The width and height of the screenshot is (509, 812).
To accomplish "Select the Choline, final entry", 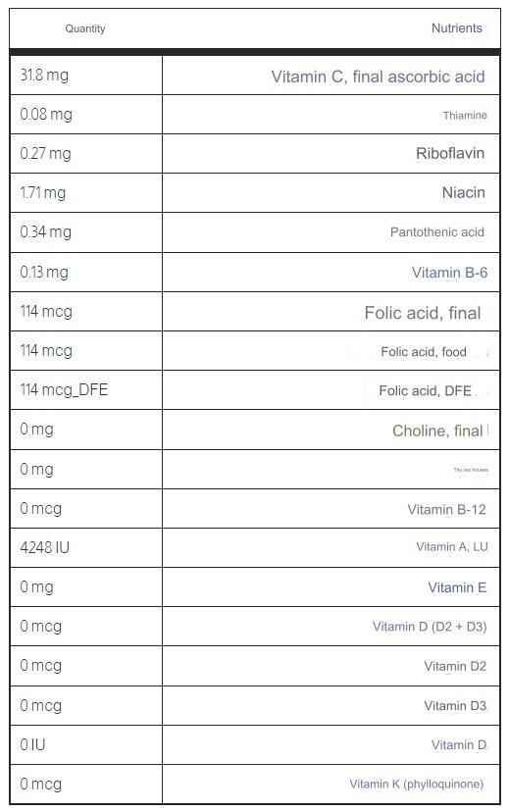I will click(x=437, y=431).
